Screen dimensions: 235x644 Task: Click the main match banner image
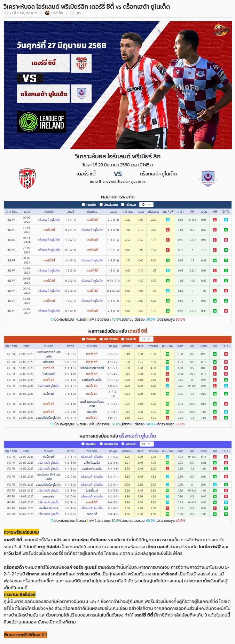click(118, 85)
